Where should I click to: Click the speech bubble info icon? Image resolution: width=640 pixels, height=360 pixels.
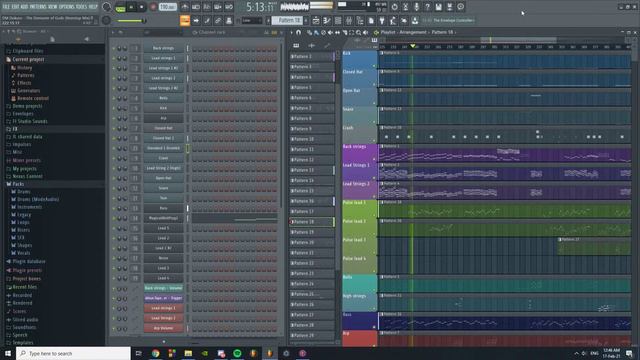[460, 7]
